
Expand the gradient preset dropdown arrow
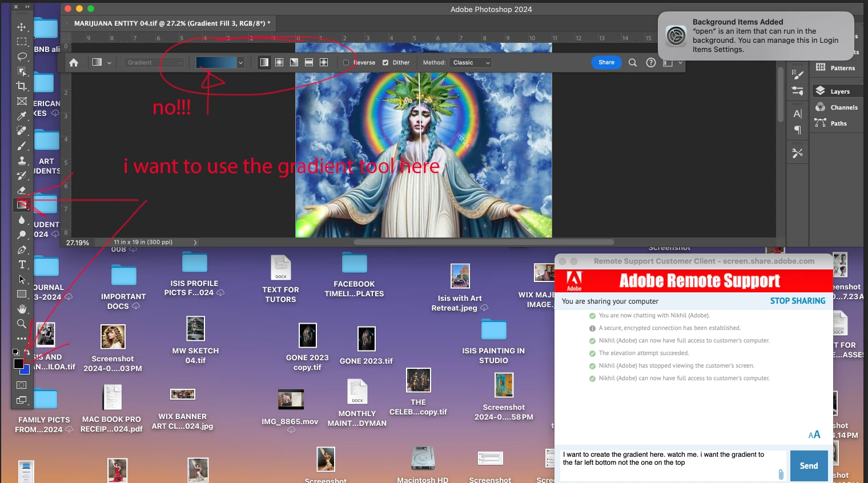240,63
